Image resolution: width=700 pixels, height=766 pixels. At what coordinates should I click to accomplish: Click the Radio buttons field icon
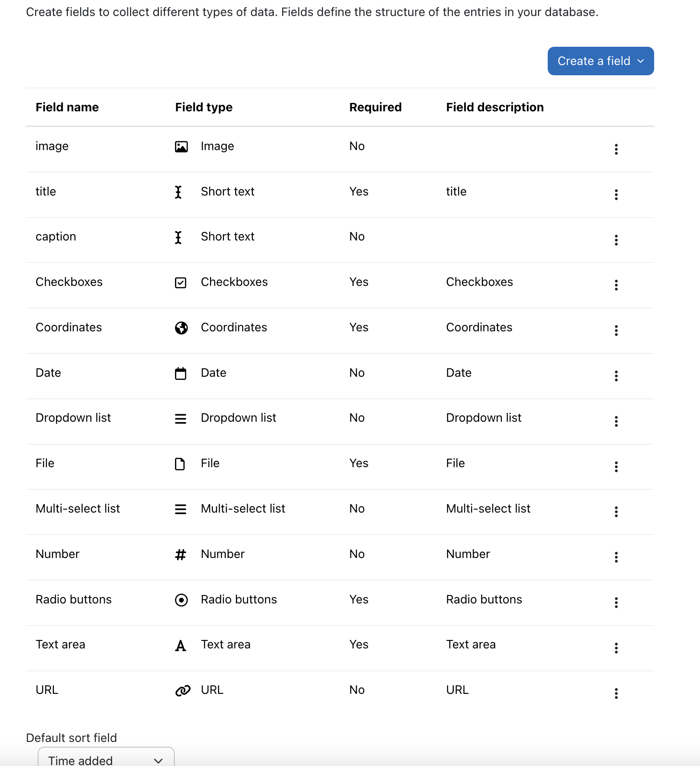[x=181, y=600]
